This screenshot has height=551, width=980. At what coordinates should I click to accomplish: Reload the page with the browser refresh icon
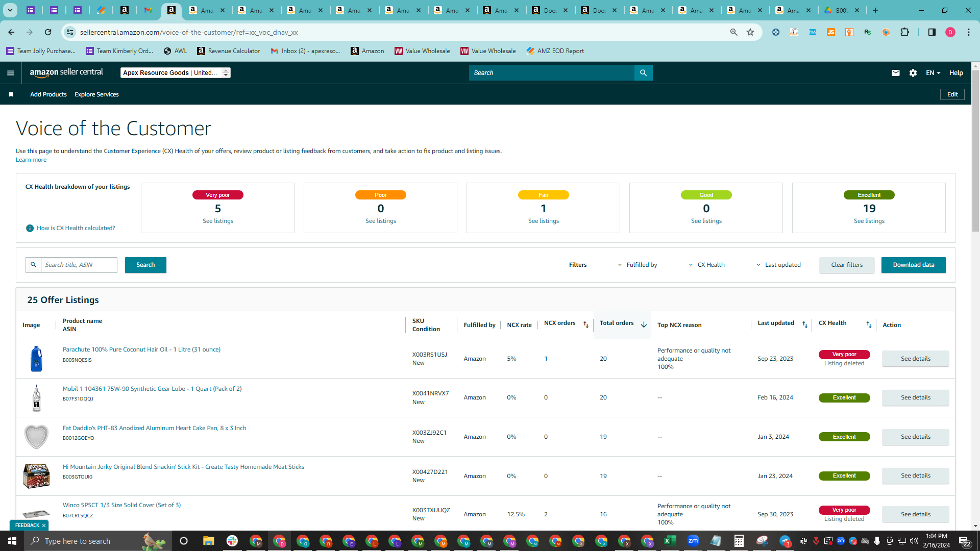pyautogui.click(x=48, y=32)
